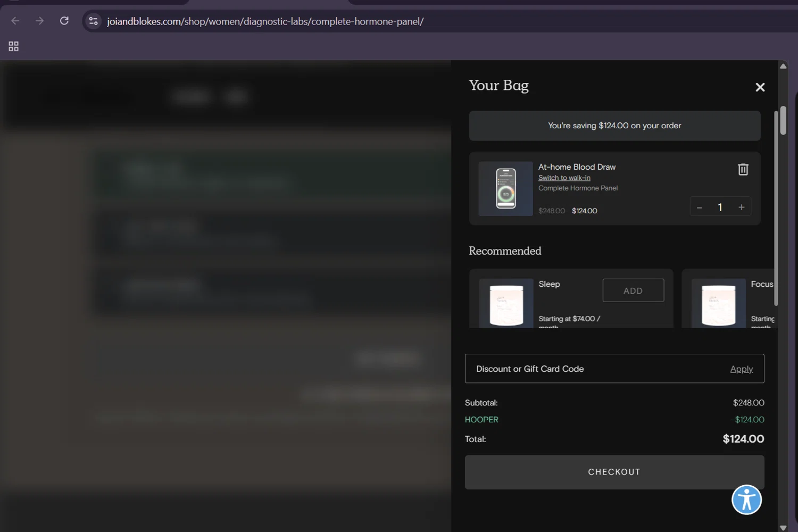Click the Complete Hormone Panel product image
Viewport: 798px width, 532px height.
click(505, 189)
